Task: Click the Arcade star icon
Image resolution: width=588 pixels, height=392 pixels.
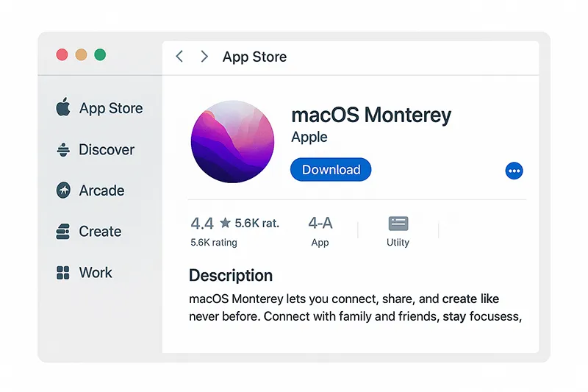Action: (x=63, y=190)
